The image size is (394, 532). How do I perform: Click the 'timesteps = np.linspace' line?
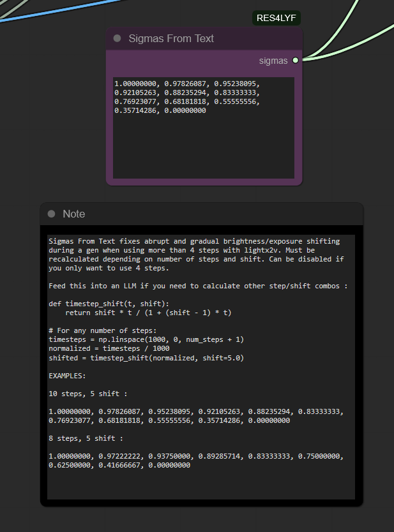pyautogui.click(x=146, y=339)
